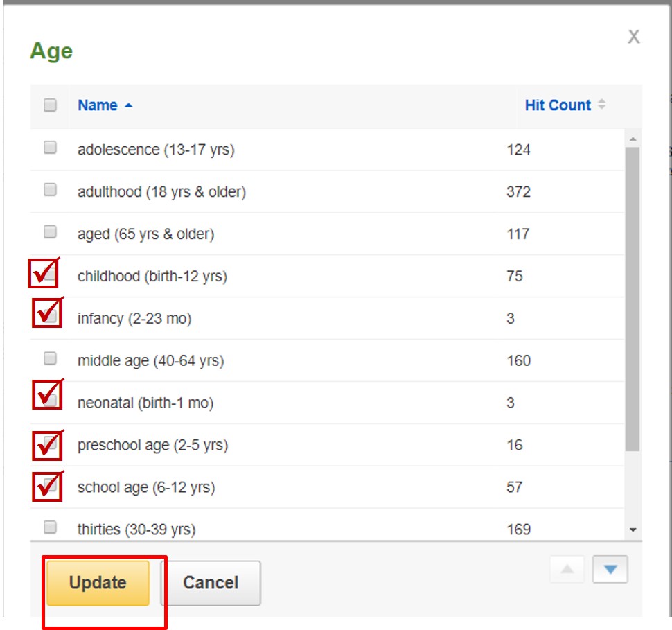The image size is (672, 630).
Task: Sort the list by Name column
Action: [x=98, y=105]
